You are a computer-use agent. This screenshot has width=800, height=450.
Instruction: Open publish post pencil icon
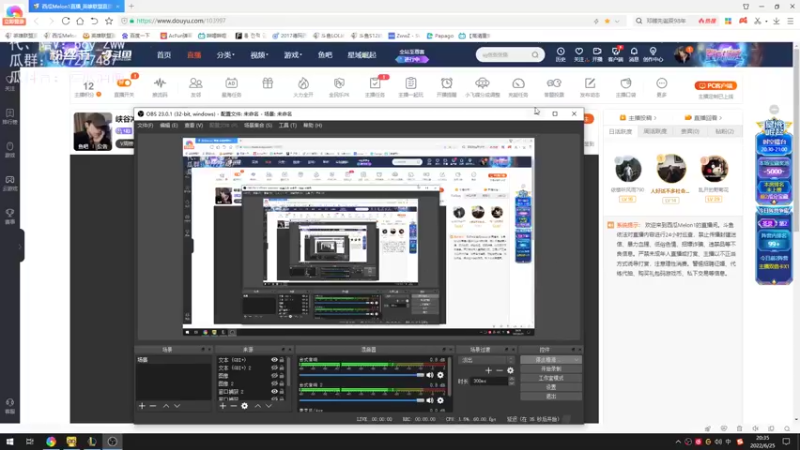[x=590, y=83]
